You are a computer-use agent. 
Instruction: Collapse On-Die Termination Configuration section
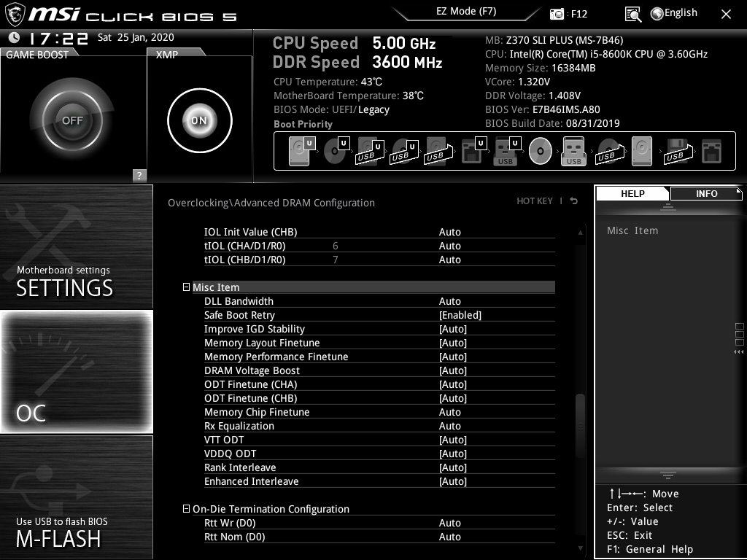(186, 508)
